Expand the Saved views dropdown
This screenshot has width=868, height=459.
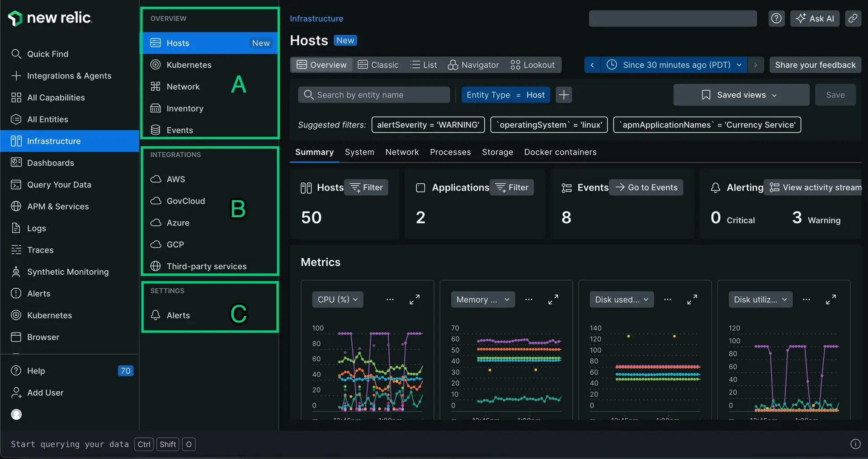pos(741,95)
